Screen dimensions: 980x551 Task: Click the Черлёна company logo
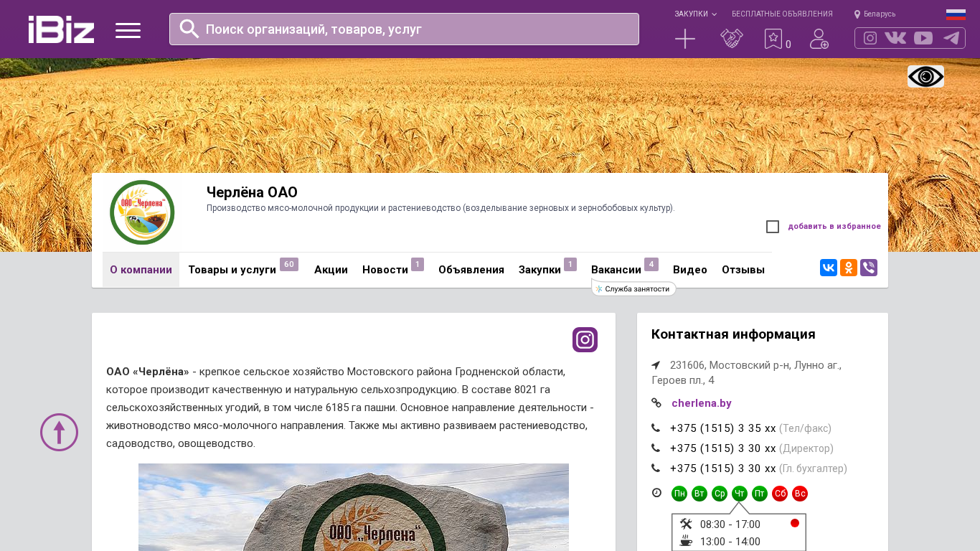point(142,212)
